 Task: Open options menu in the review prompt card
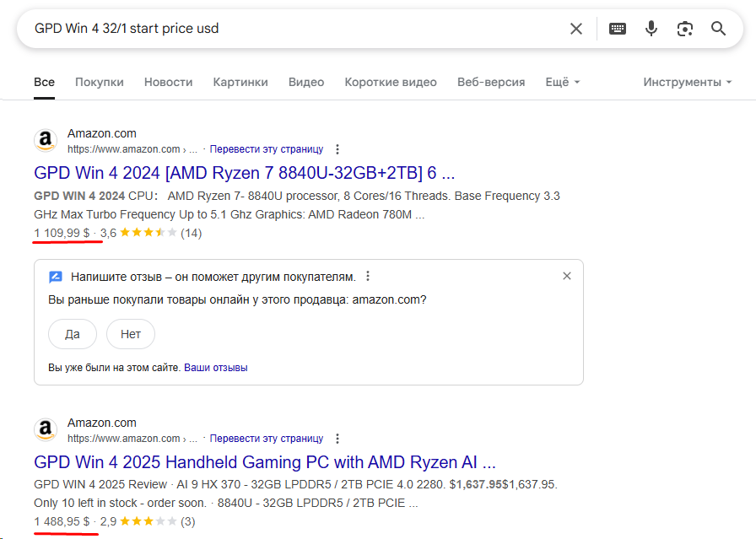point(368,277)
